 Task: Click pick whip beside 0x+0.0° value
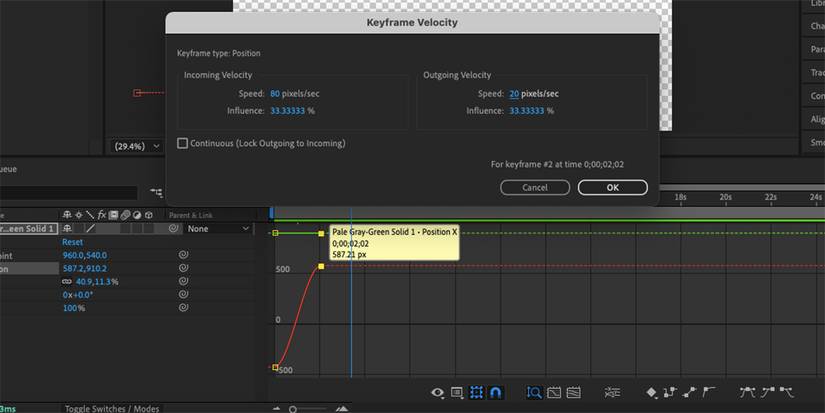click(183, 295)
